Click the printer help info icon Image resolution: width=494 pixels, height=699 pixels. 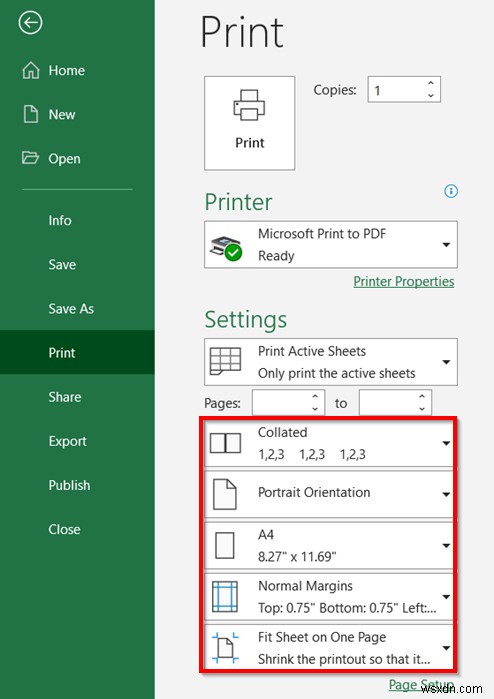[x=451, y=191]
